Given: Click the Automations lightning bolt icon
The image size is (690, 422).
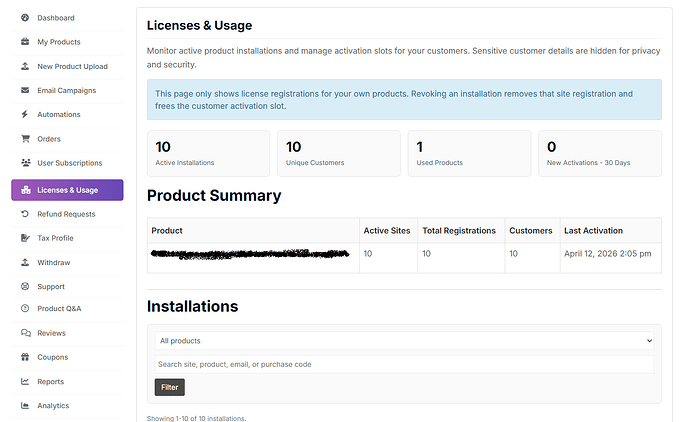Looking at the screenshot, I should point(25,114).
